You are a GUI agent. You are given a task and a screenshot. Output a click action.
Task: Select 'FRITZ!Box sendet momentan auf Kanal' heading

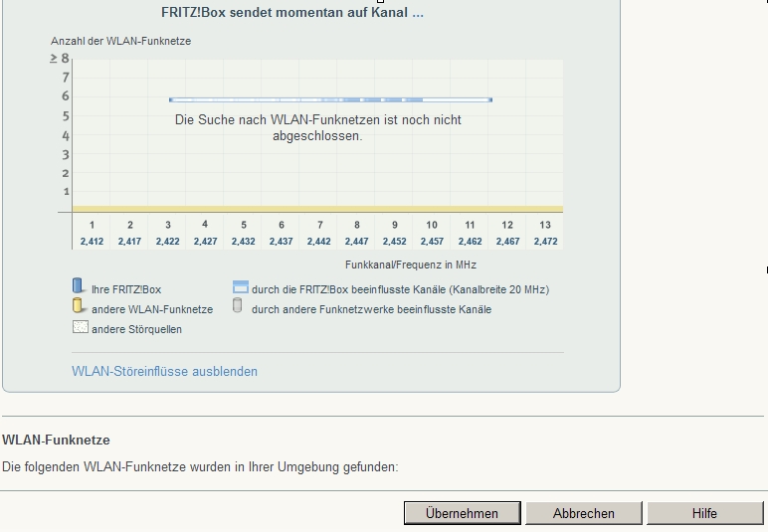pos(292,12)
